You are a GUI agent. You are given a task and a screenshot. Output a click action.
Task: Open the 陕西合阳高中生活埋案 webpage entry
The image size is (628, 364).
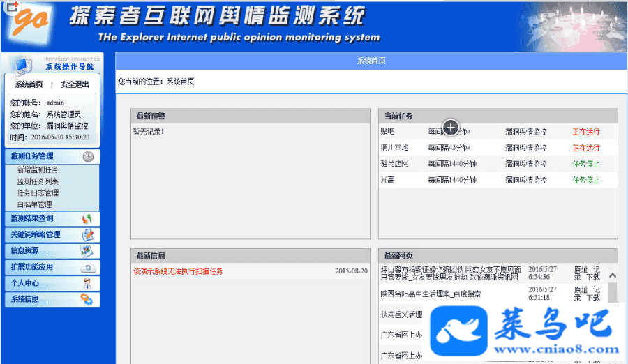[431, 294]
